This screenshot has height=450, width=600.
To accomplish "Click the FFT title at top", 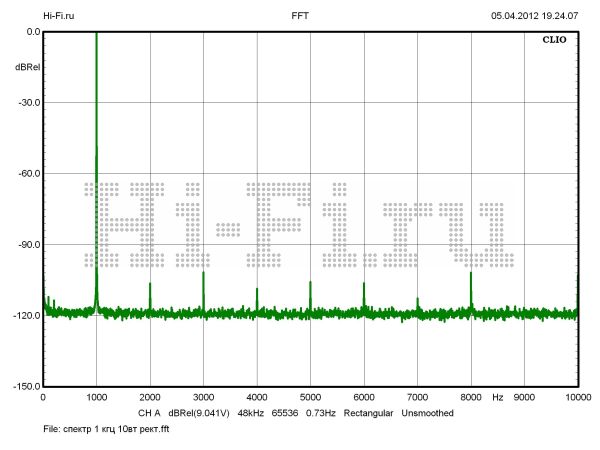I will pos(300,16).
